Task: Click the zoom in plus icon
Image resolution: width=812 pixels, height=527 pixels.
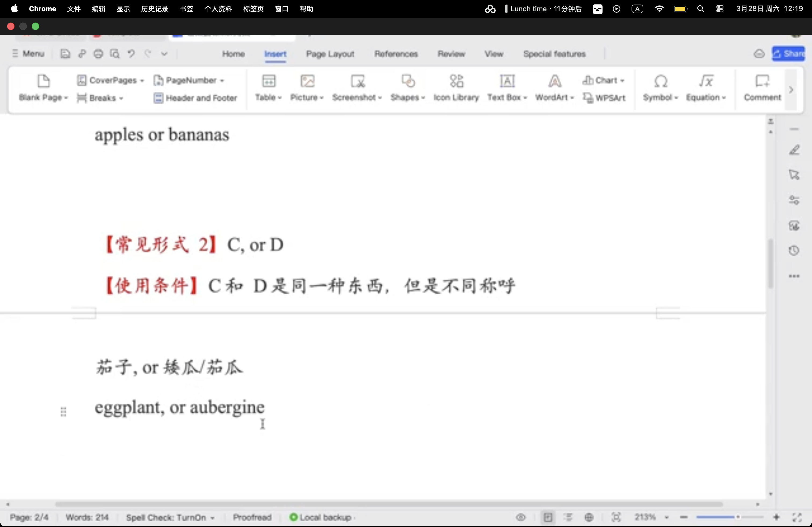Action: [777, 517]
